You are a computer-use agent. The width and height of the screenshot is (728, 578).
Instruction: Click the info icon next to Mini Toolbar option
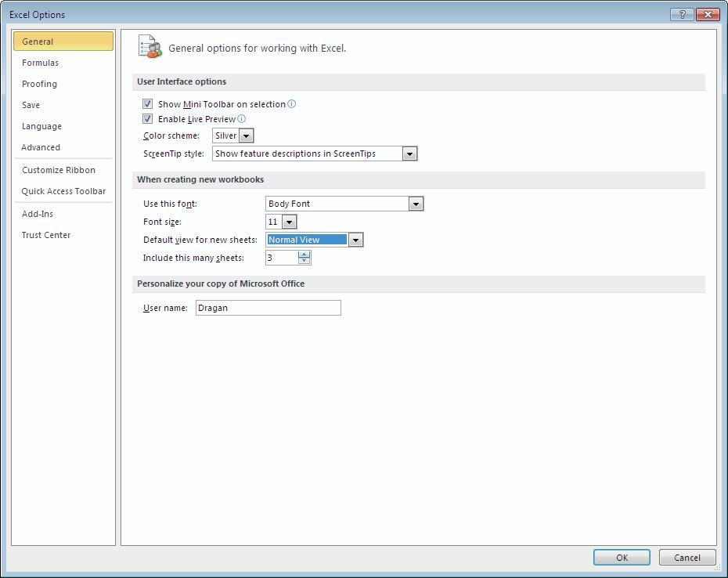(291, 104)
